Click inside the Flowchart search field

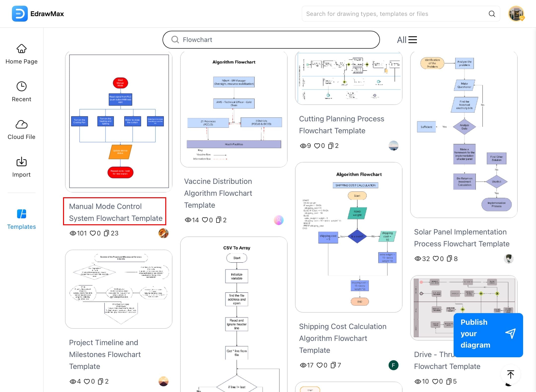270,40
